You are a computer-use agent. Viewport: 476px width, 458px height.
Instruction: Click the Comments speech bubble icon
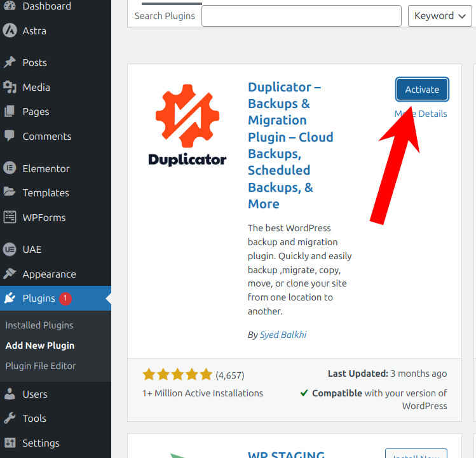tap(10, 136)
